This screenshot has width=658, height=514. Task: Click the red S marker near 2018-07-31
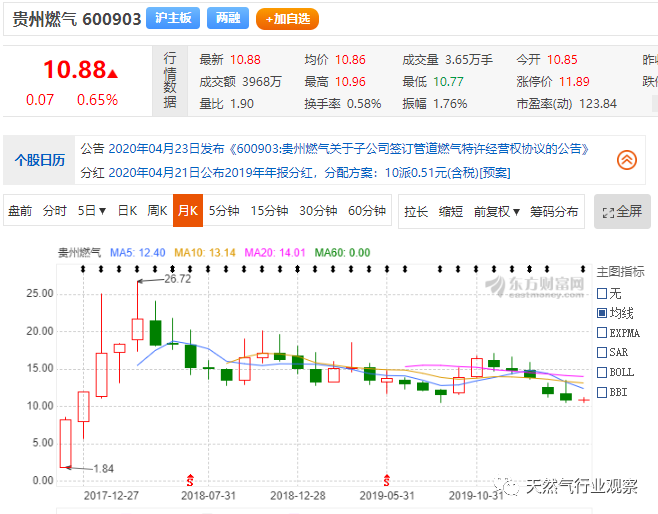[190, 477]
